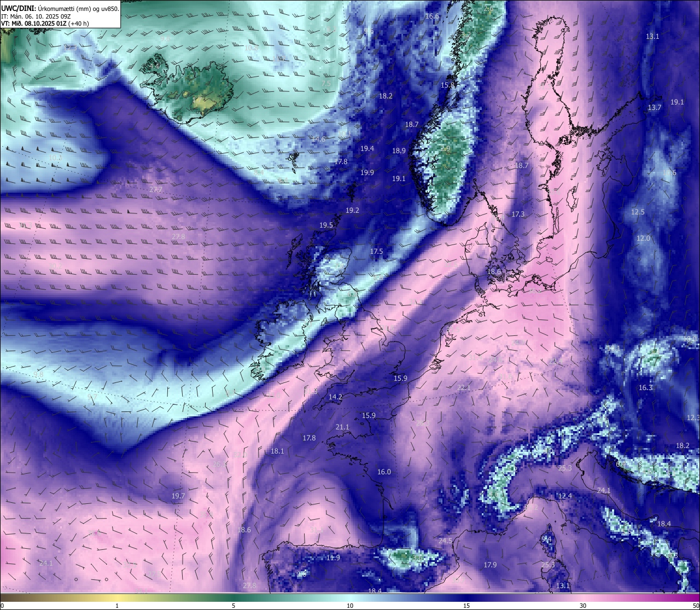
Task: Click the color bar label '15'
Action: pyautogui.click(x=466, y=606)
